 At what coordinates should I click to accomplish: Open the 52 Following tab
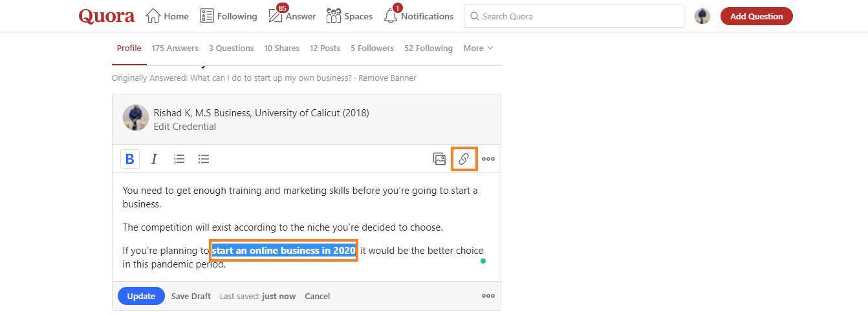tap(429, 48)
